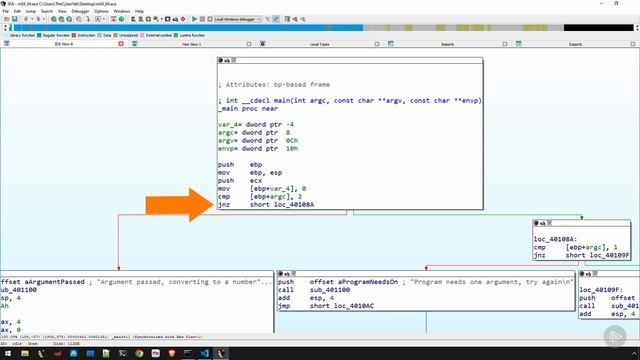Screen dimensions: 640x360
Task: Click the Program needs node header icon
Action: [x=281, y=273]
